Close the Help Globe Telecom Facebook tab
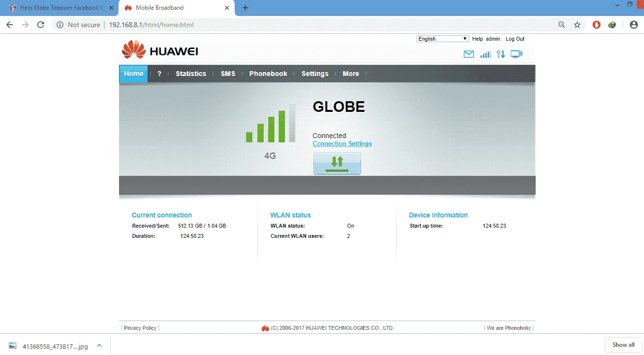 tap(111, 8)
